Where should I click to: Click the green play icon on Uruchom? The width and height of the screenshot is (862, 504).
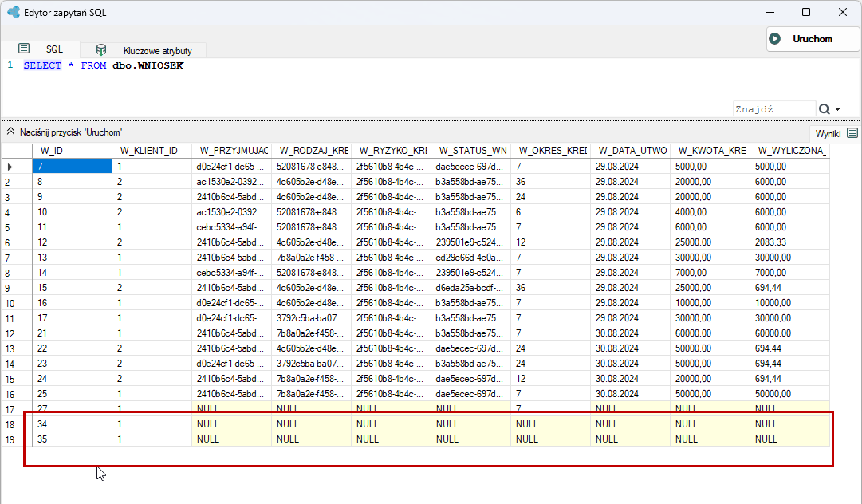point(774,39)
